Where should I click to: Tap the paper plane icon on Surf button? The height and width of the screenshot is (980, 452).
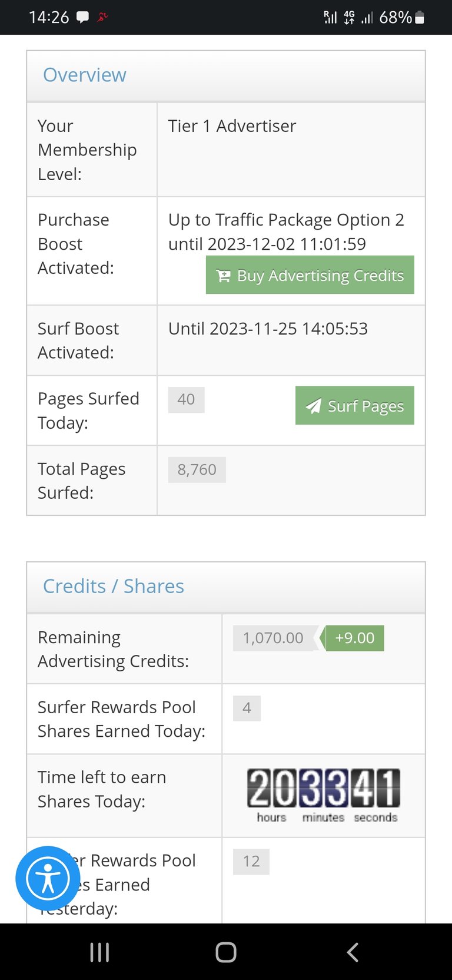pyautogui.click(x=314, y=406)
